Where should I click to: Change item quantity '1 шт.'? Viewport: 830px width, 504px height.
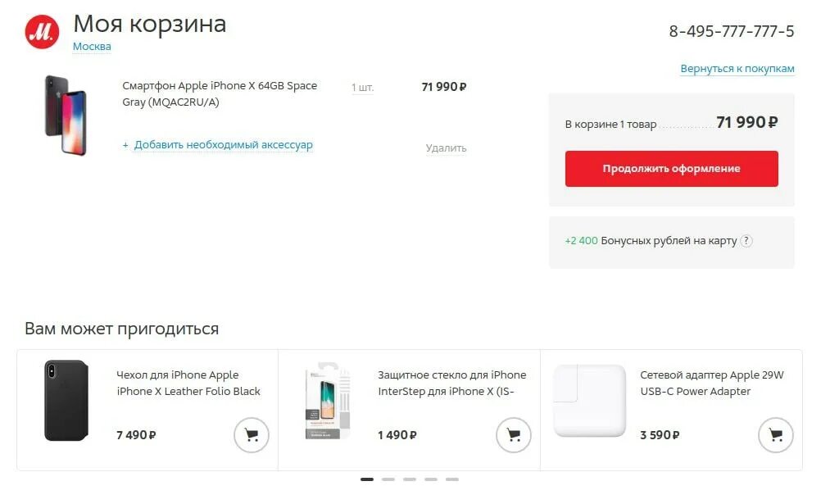pyautogui.click(x=362, y=87)
